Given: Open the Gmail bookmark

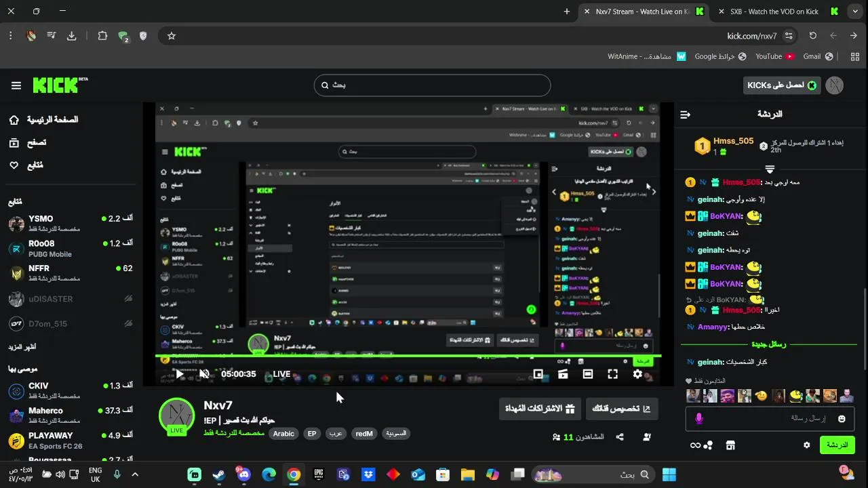Looking at the screenshot, I should (x=817, y=56).
